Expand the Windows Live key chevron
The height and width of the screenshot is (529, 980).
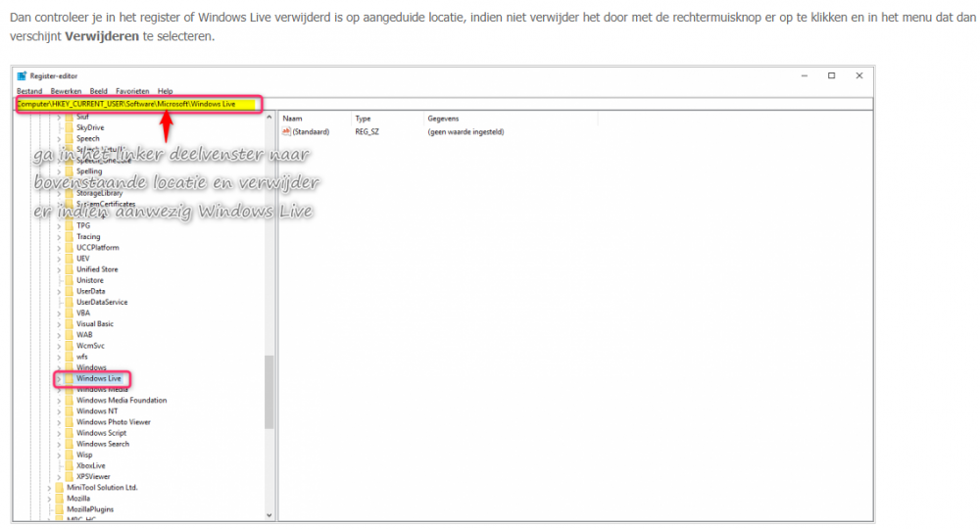(x=60, y=379)
